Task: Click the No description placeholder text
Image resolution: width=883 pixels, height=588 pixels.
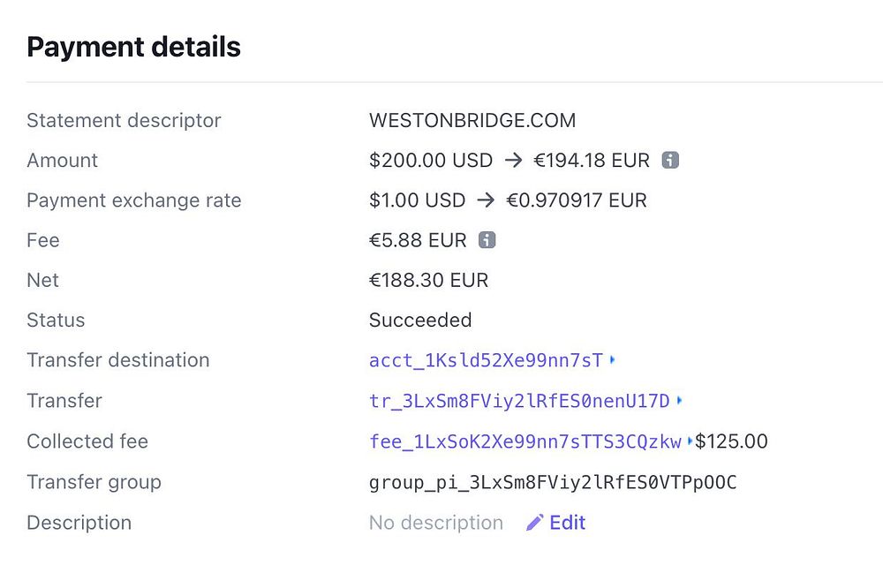Action: tap(436, 523)
